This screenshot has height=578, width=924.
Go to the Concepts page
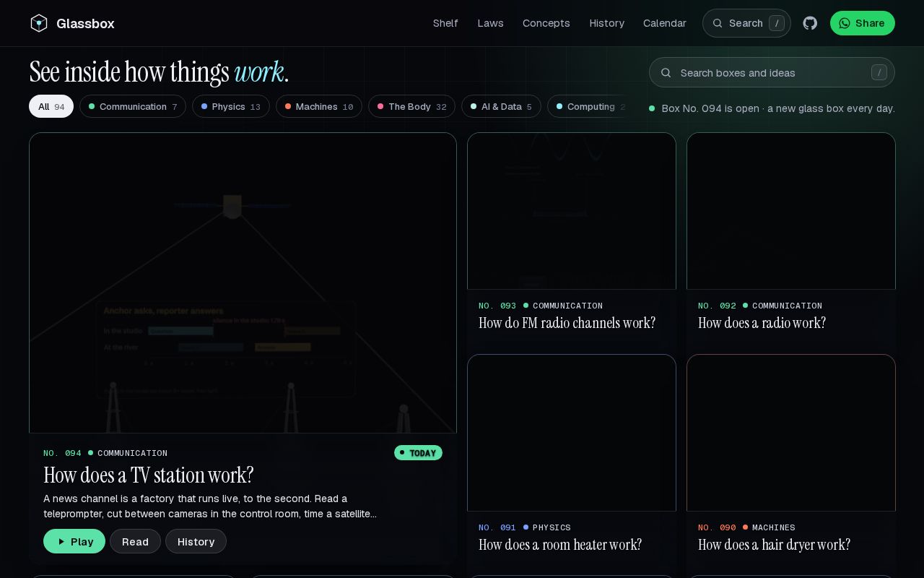tap(546, 23)
